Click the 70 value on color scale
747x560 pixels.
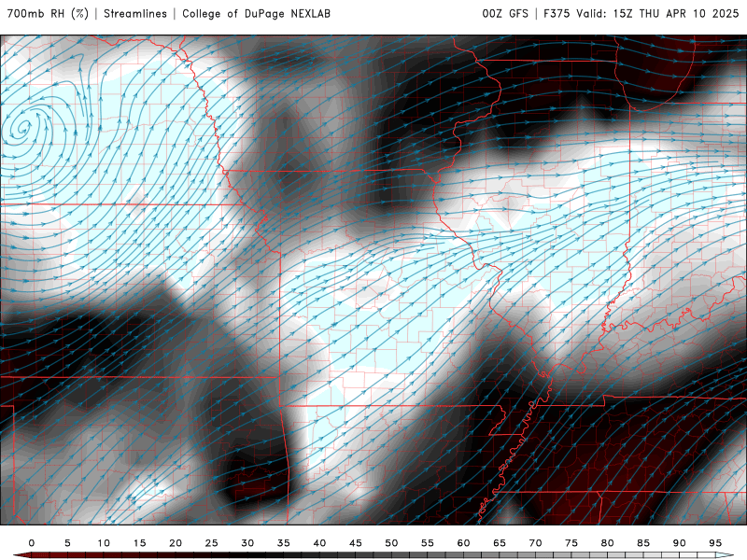pyautogui.click(x=535, y=543)
